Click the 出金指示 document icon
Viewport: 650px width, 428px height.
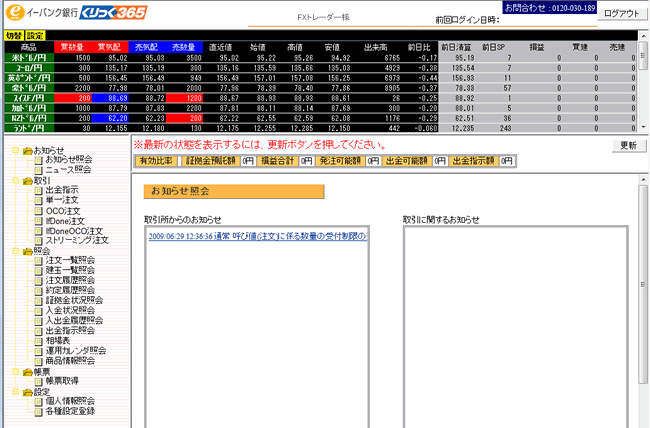39,190
